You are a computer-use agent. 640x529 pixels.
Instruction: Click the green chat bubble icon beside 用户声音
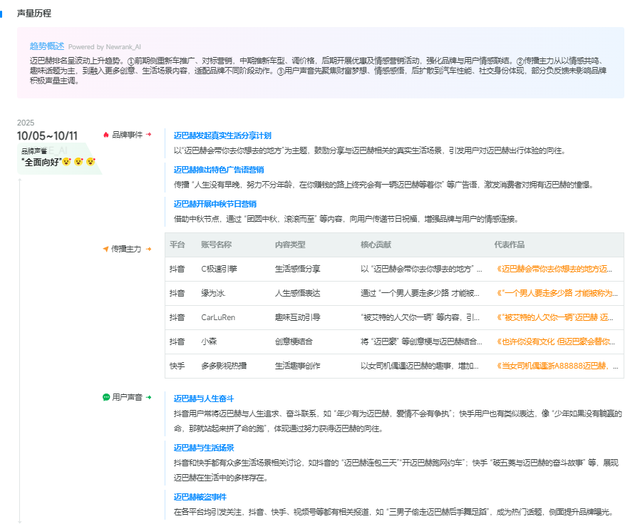coord(106,397)
